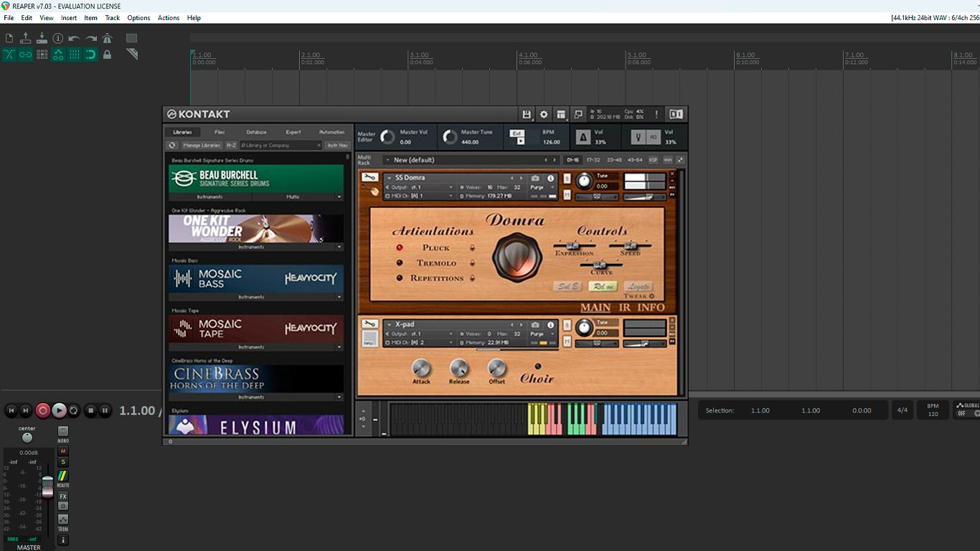The height and width of the screenshot is (551, 980).
Task: Open the File menu
Action: click(9, 18)
